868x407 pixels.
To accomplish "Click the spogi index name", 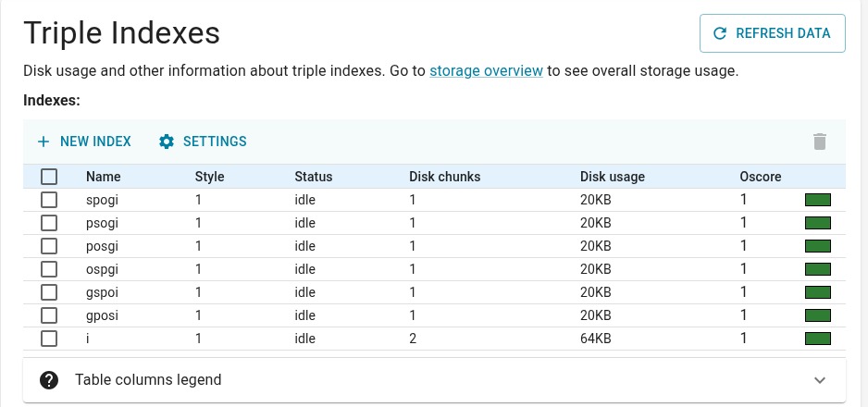I will point(103,200).
